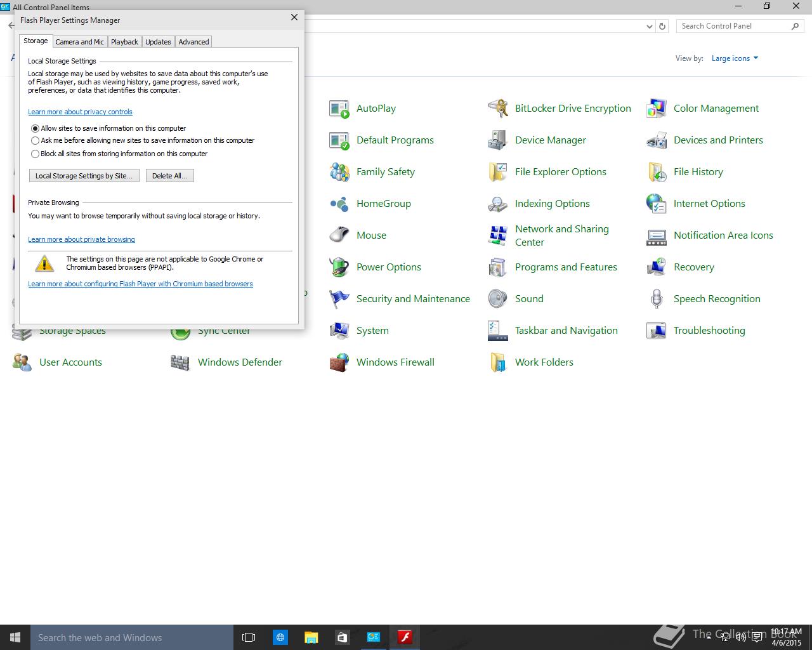The width and height of the screenshot is (812, 650).
Task: Switch to the Playback tab
Action: [x=124, y=42]
